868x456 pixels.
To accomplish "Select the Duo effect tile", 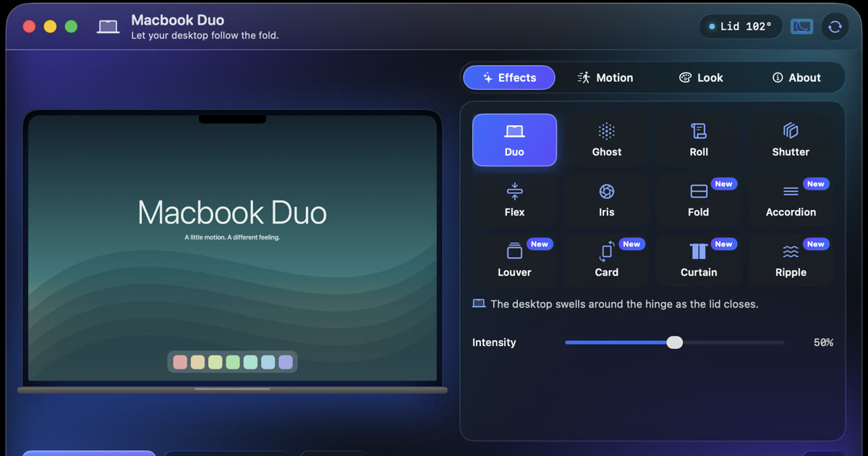I will click(x=514, y=140).
